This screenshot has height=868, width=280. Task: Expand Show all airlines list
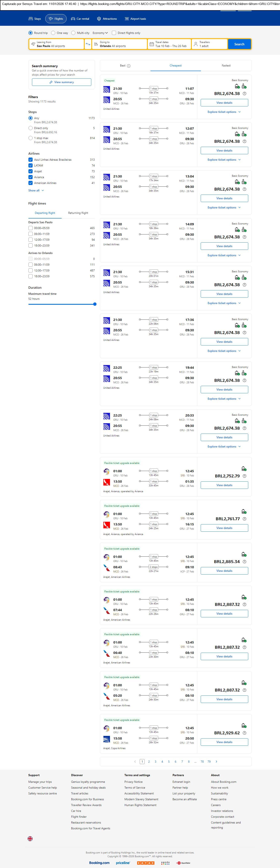point(36,190)
